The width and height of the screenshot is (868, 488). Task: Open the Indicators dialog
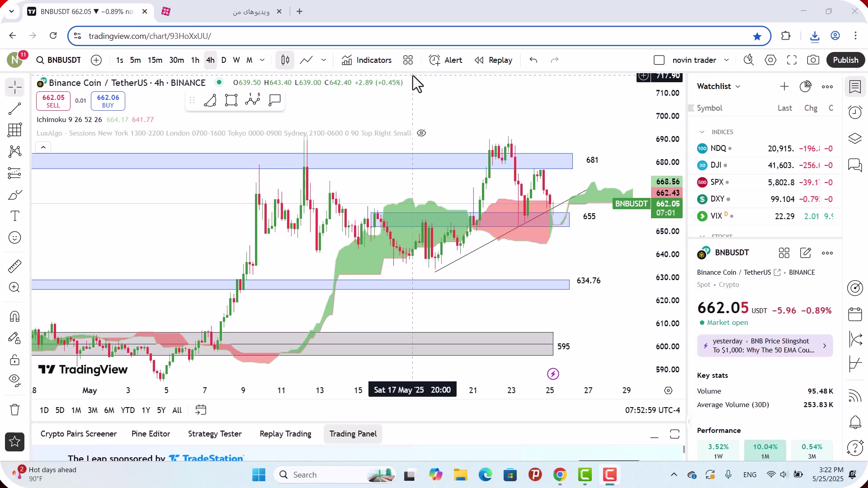(367, 60)
